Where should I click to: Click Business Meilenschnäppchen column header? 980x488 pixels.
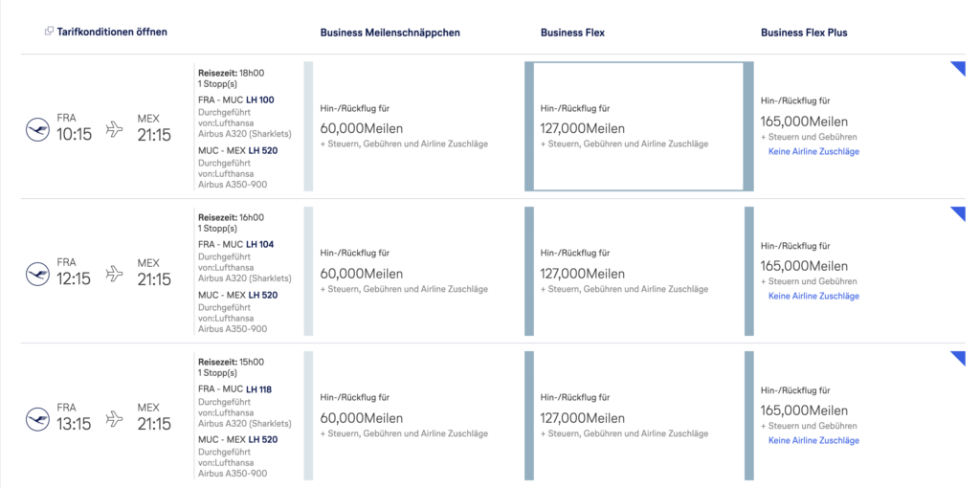[390, 33]
